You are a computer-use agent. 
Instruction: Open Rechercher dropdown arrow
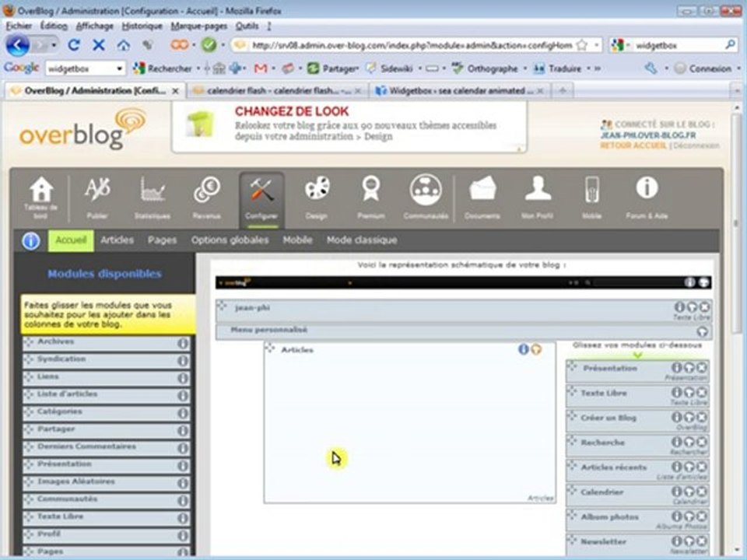198,68
